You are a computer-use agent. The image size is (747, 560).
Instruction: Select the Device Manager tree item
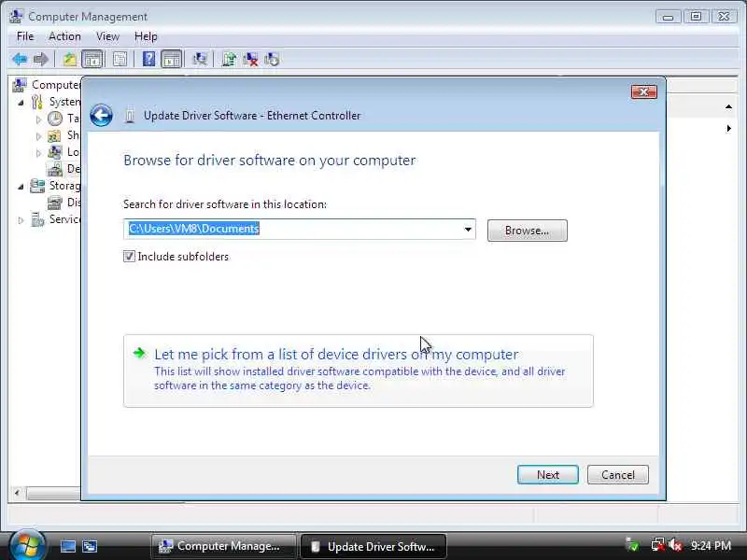pyautogui.click(x=63, y=169)
